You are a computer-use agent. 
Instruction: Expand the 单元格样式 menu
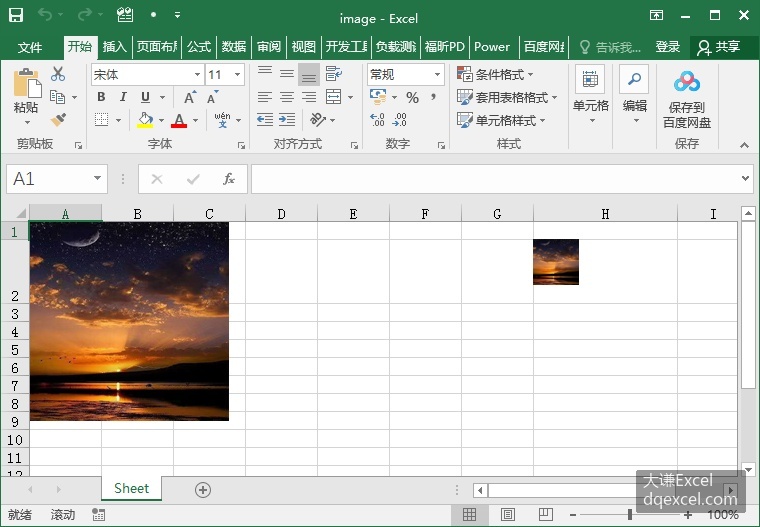pyautogui.click(x=501, y=120)
